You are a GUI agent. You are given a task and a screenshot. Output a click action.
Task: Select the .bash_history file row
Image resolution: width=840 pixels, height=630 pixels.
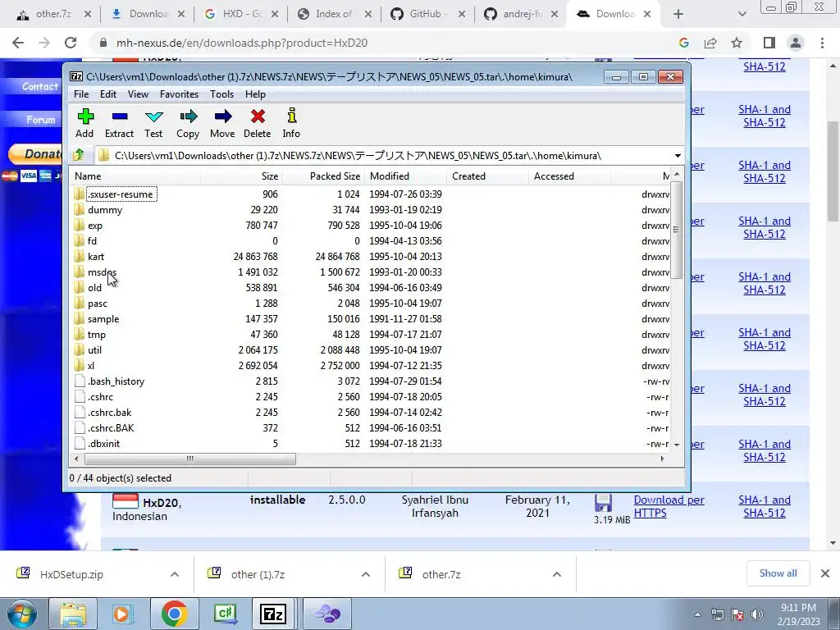pos(371,381)
